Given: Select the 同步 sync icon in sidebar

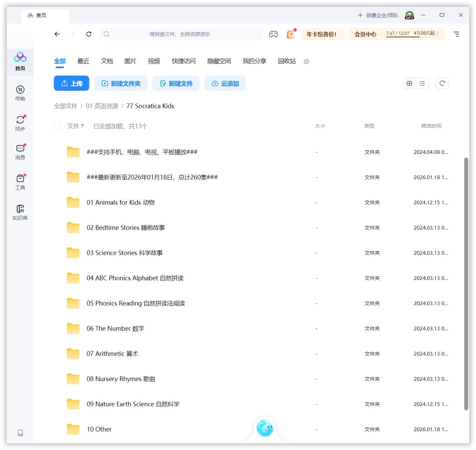Looking at the screenshot, I should coord(20,122).
